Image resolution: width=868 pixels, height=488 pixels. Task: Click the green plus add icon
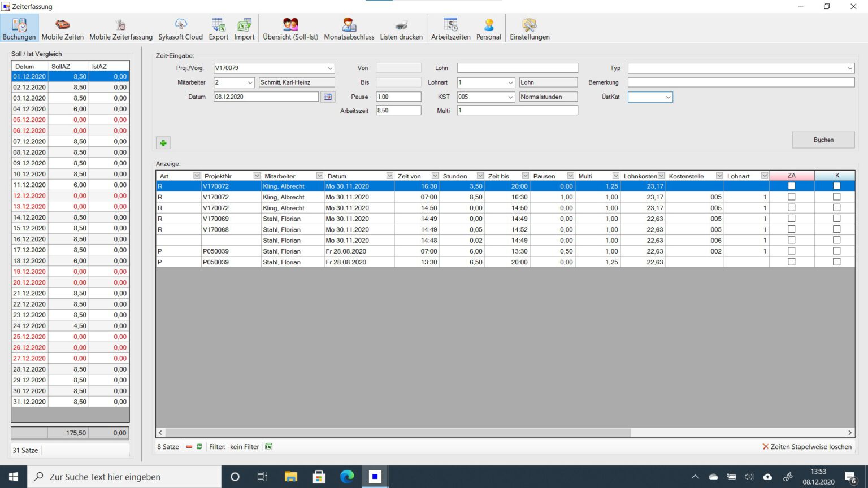pyautogui.click(x=163, y=143)
